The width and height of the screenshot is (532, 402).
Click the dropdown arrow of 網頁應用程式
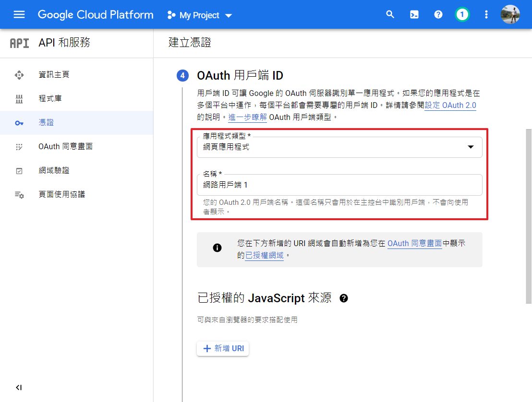(471, 147)
